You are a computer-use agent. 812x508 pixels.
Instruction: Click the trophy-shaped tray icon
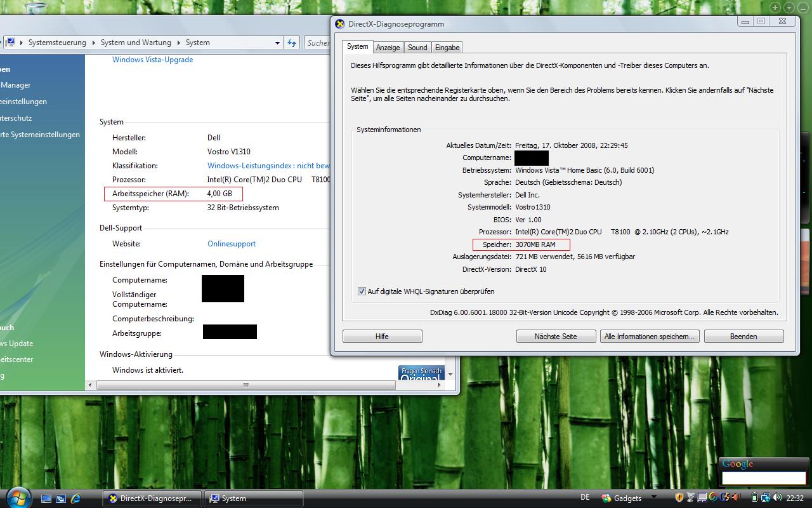point(691,498)
